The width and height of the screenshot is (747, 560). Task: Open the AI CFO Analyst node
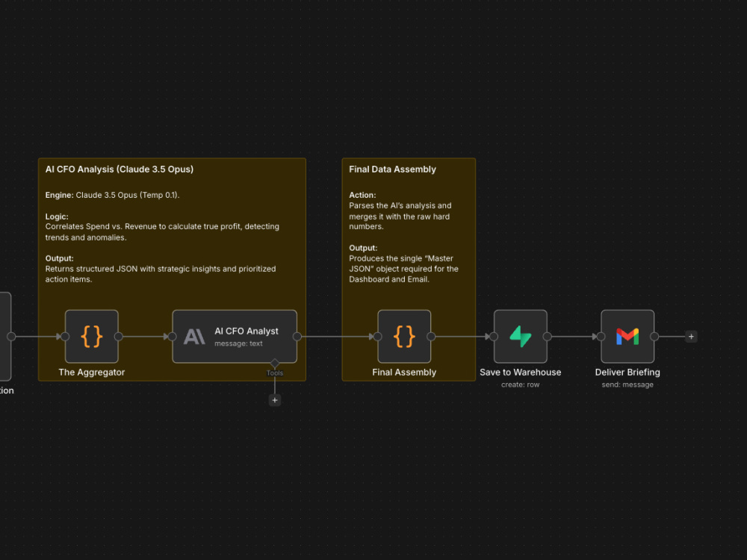(235, 337)
